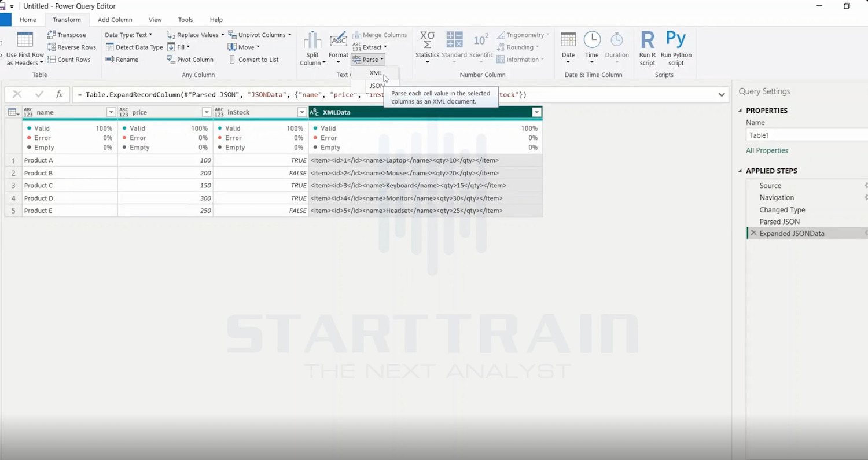The height and width of the screenshot is (460, 868).
Task: Click the Run R script icon
Action: click(648, 40)
